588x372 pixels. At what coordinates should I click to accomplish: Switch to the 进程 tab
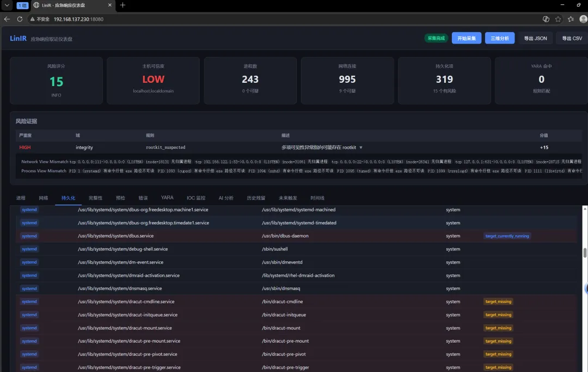[x=21, y=198]
